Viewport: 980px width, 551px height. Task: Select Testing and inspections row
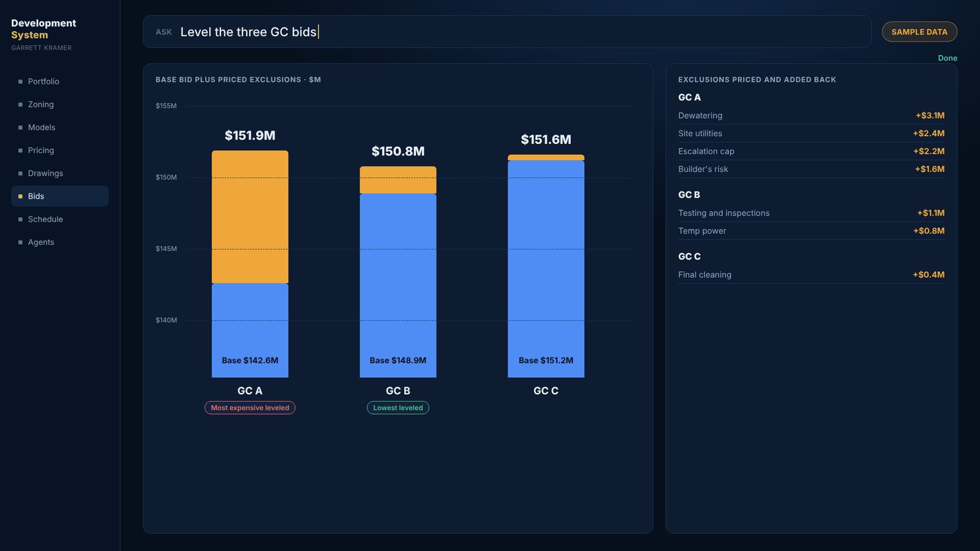click(x=811, y=213)
